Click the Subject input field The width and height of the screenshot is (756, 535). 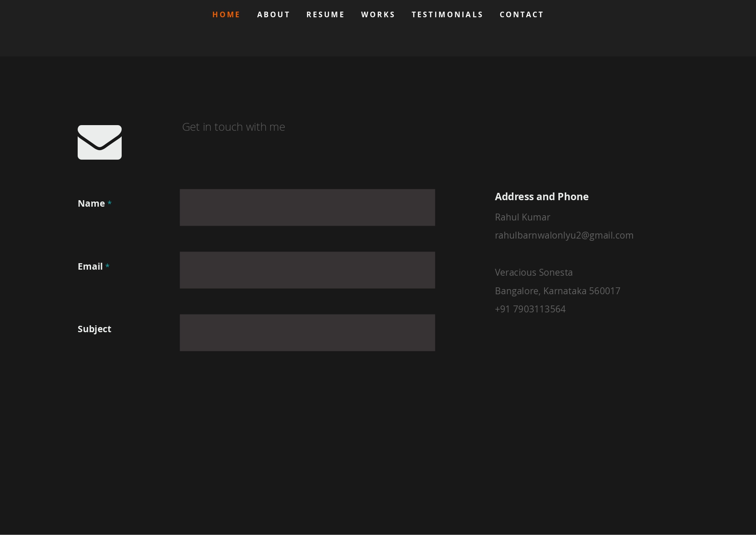click(x=307, y=332)
